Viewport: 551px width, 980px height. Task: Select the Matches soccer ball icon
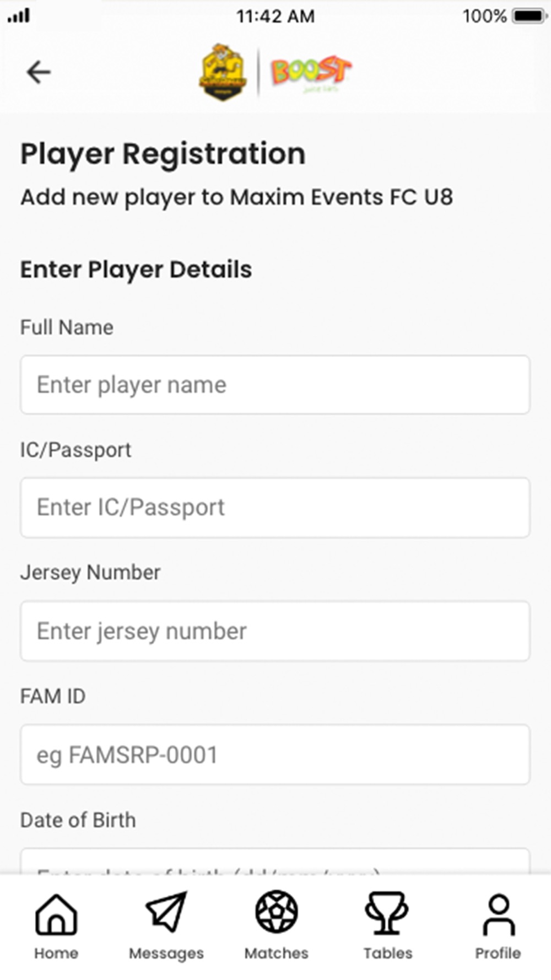pos(277,912)
